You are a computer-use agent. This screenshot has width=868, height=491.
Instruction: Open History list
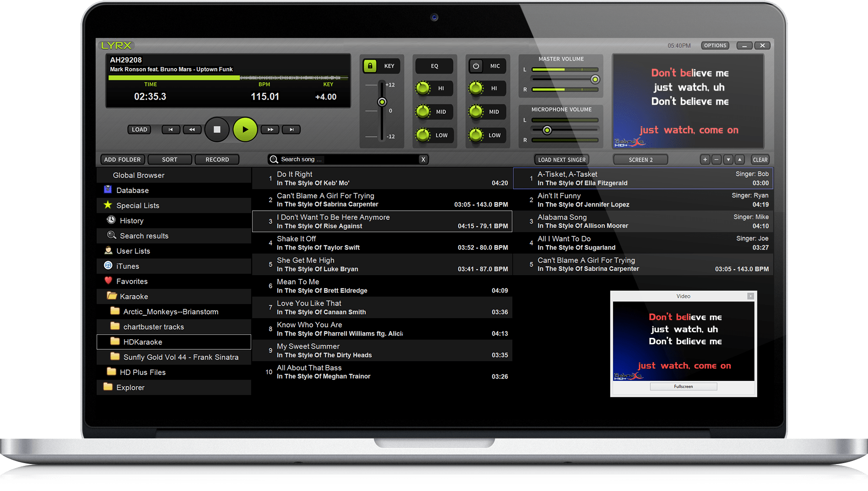pos(174,220)
